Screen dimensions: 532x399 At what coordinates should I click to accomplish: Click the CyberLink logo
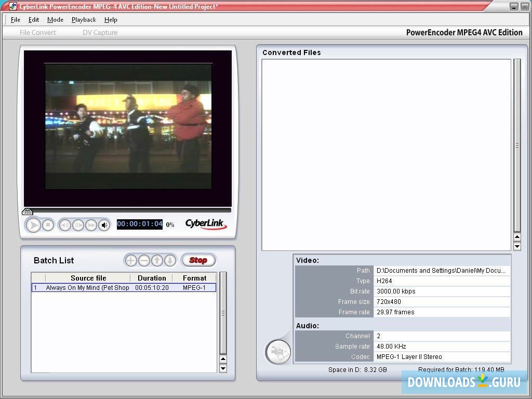(205, 224)
